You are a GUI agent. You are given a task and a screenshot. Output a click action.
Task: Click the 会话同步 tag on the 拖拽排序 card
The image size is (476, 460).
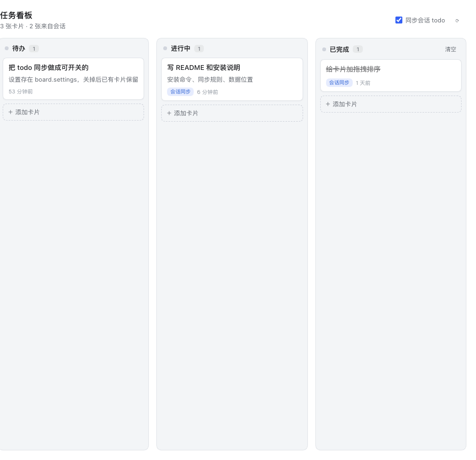[339, 83]
